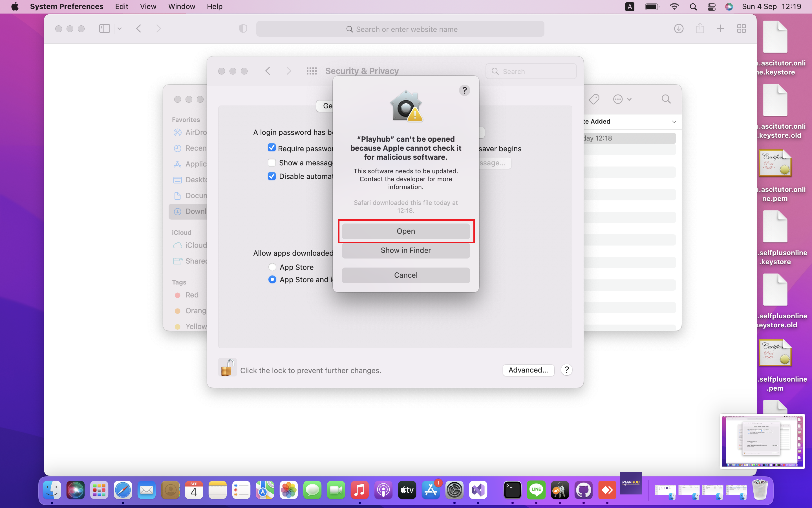Open Music app from the Dock

[359, 490]
